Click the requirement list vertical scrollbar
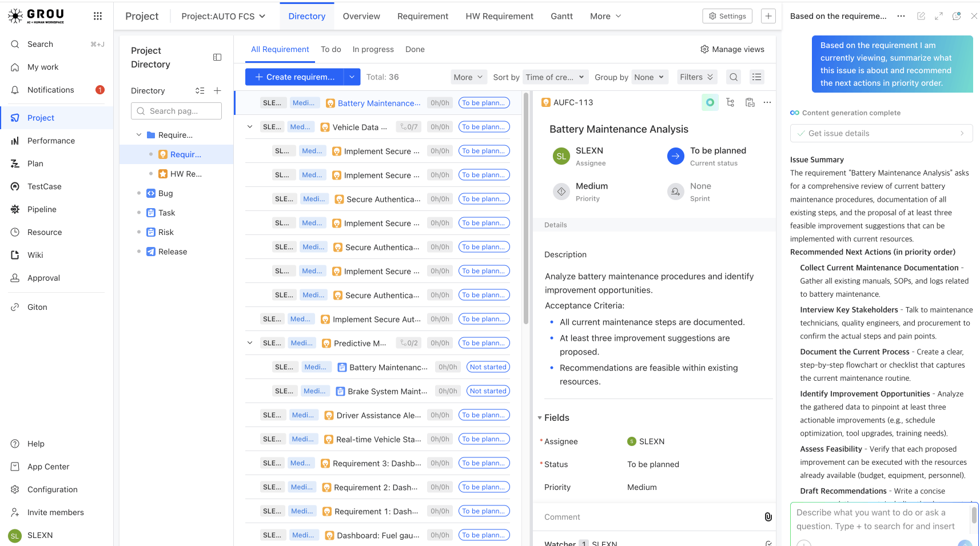 pyautogui.click(x=526, y=209)
